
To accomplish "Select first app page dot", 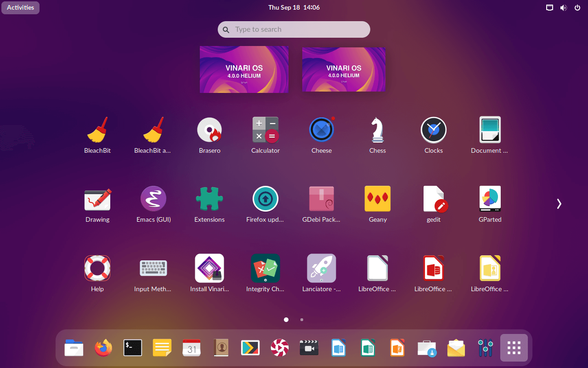I will point(286,319).
